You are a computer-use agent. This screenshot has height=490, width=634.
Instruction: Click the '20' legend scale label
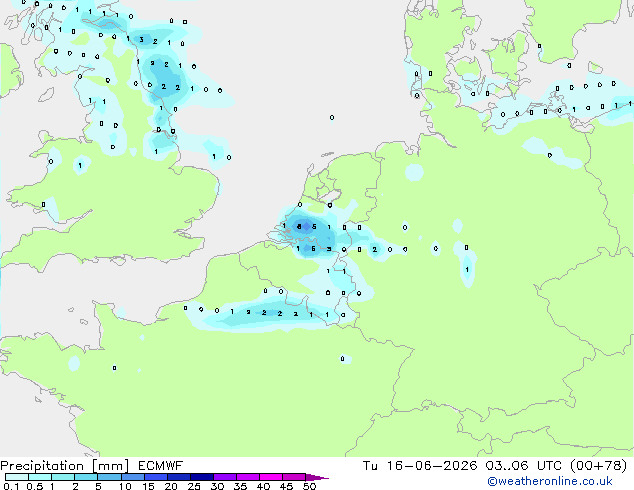tap(171, 486)
